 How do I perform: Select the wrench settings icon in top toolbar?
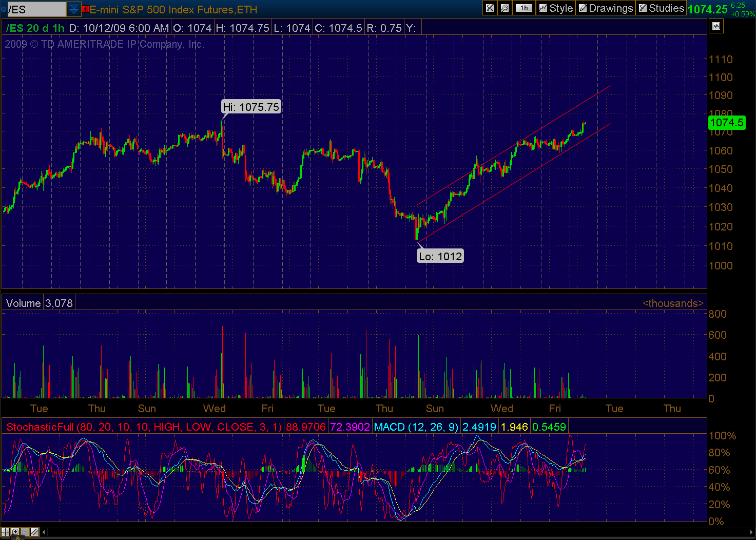pos(505,8)
